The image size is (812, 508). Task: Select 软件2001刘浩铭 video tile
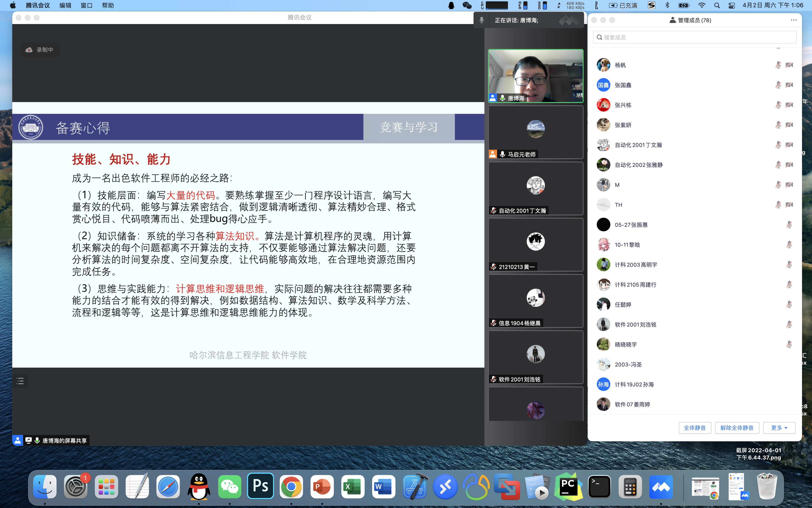pos(536,357)
